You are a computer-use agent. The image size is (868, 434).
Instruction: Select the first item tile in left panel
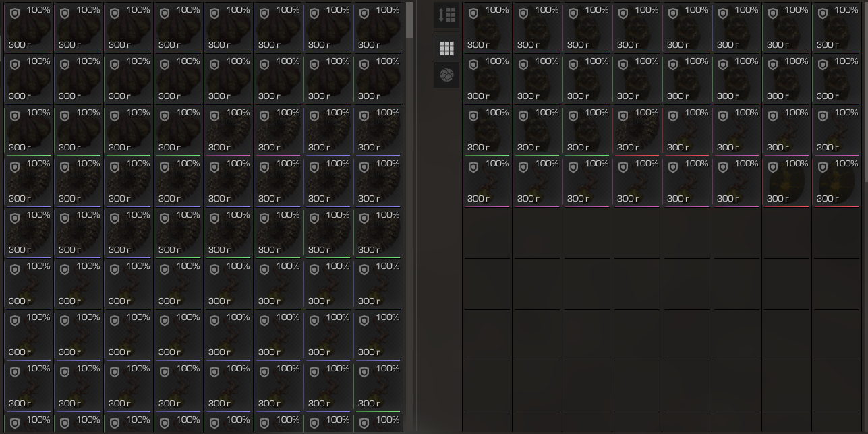[29, 28]
